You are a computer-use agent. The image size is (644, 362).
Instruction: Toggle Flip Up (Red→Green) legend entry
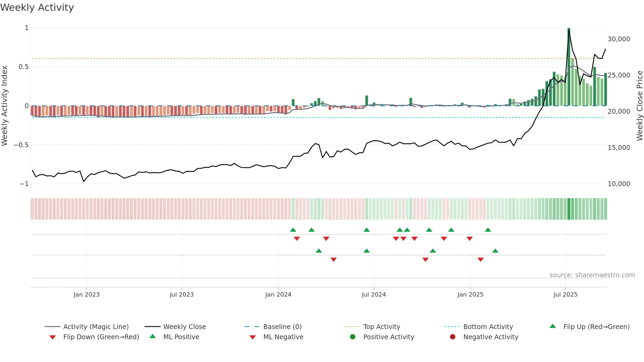tap(589, 327)
